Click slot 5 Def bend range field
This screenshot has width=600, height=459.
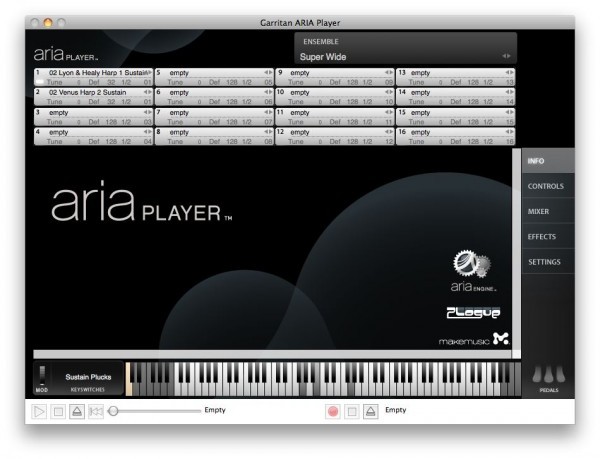(x=214, y=82)
